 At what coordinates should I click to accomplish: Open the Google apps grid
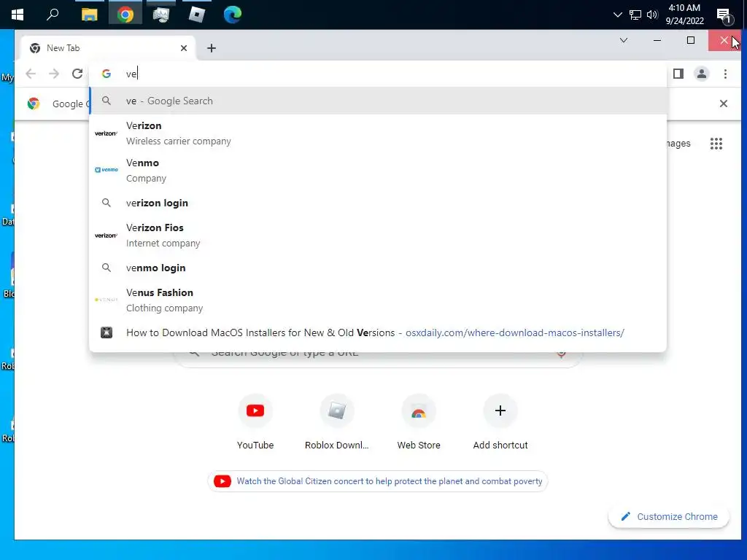click(716, 144)
